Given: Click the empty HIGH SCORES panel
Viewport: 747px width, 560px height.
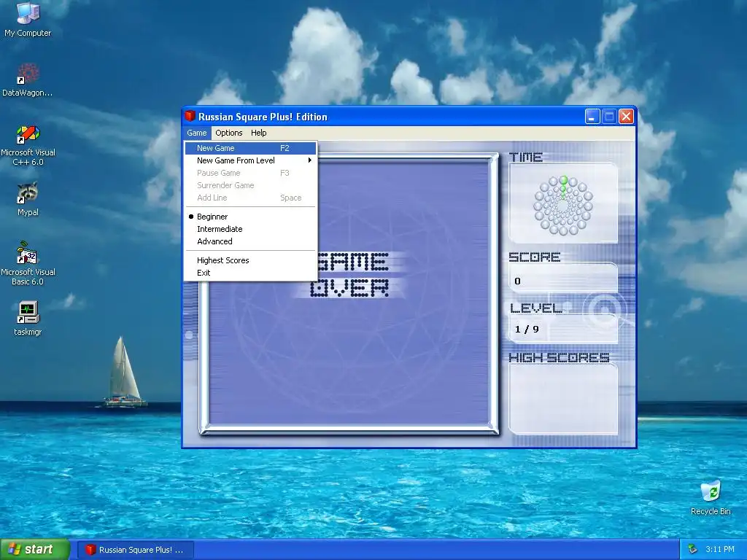Looking at the screenshot, I should pos(564,399).
